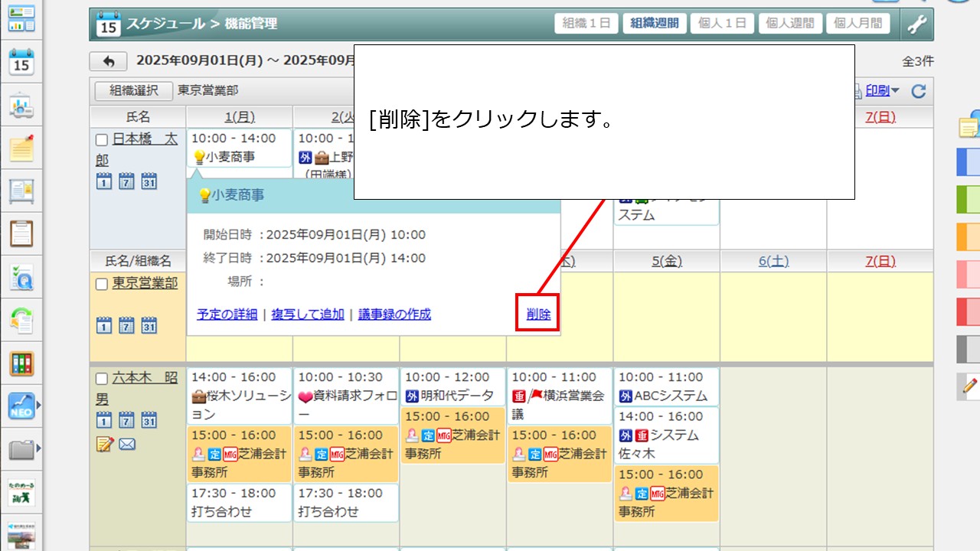Open 予定の詳細 for 小麦商事
The width and height of the screenshot is (980, 551).
click(x=227, y=315)
